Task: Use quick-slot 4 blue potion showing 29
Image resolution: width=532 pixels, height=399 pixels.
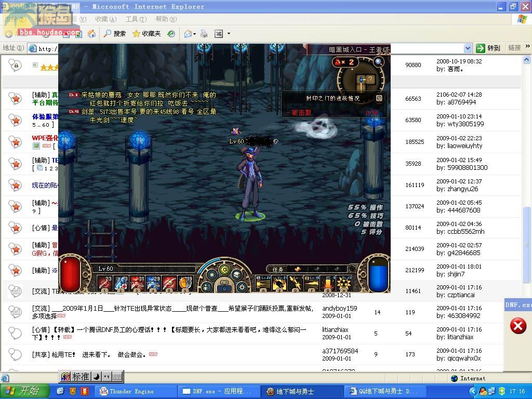Action: pyautogui.click(x=153, y=283)
